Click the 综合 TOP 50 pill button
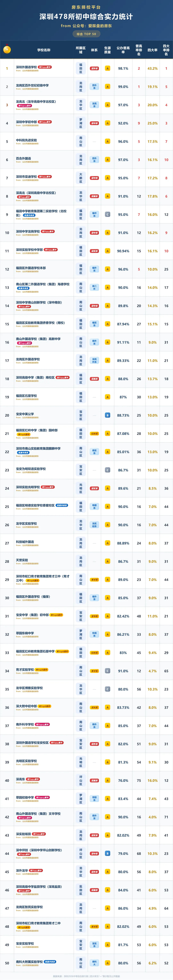This screenshot has width=173, height=980. pyautogui.click(x=86, y=34)
